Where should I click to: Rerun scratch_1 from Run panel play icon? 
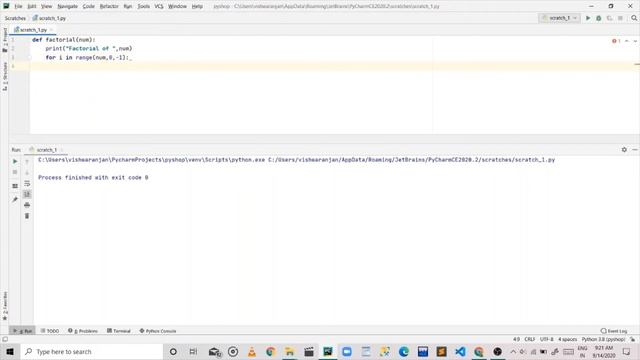tap(15, 161)
